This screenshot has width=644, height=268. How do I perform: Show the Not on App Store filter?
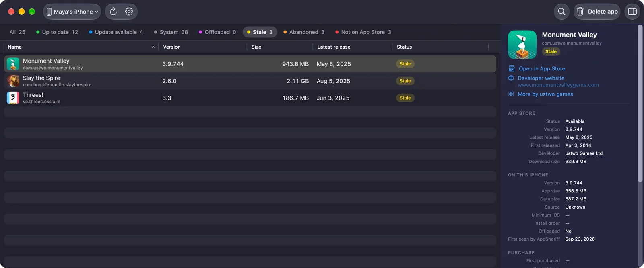click(363, 32)
